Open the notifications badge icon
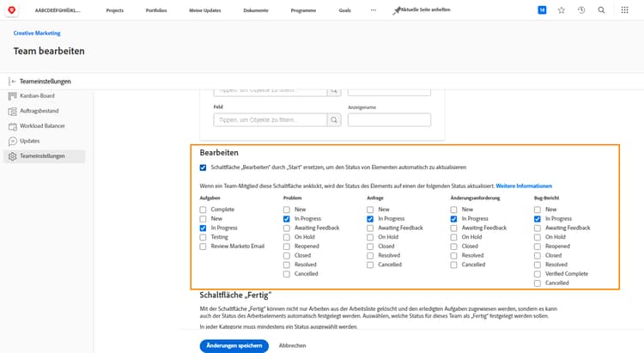This screenshot has width=644, height=353. point(542,10)
